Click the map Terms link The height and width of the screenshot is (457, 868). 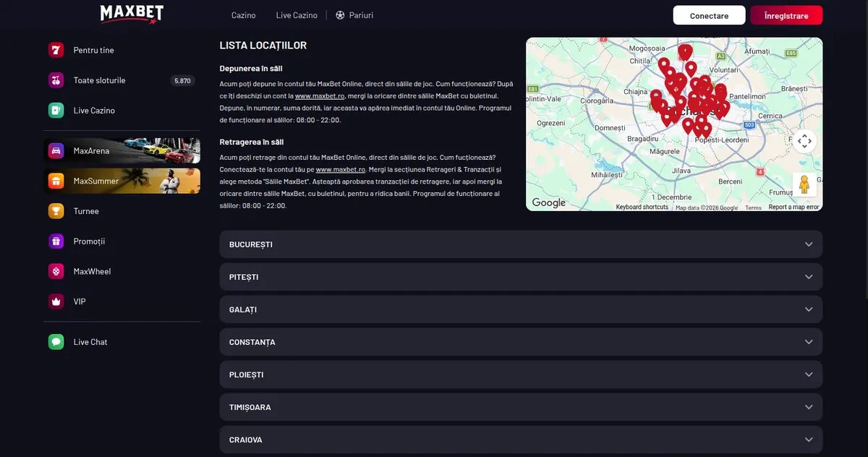753,208
